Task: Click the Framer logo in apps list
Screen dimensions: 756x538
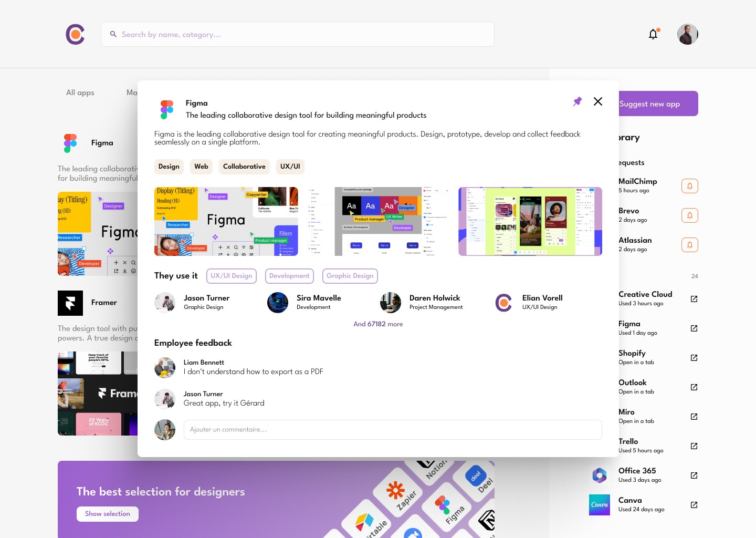Action: [x=70, y=303]
